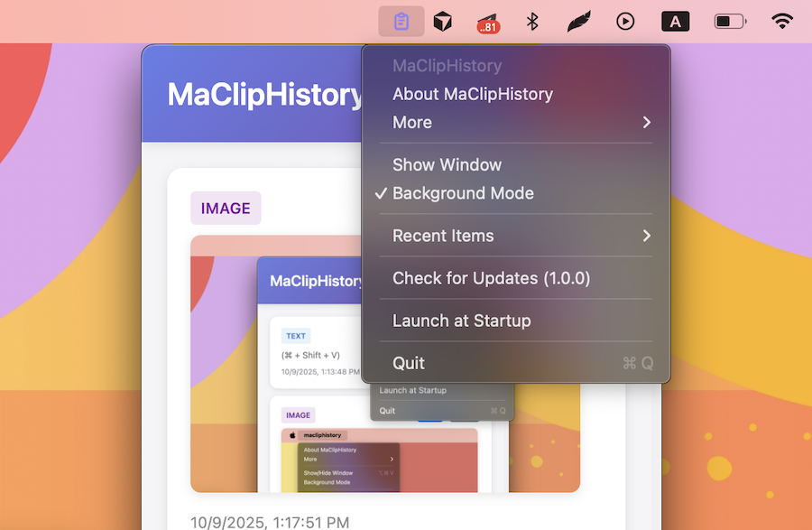Expand More in the smaller background menu
The width and height of the screenshot is (812, 530).
(x=311, y=460)
